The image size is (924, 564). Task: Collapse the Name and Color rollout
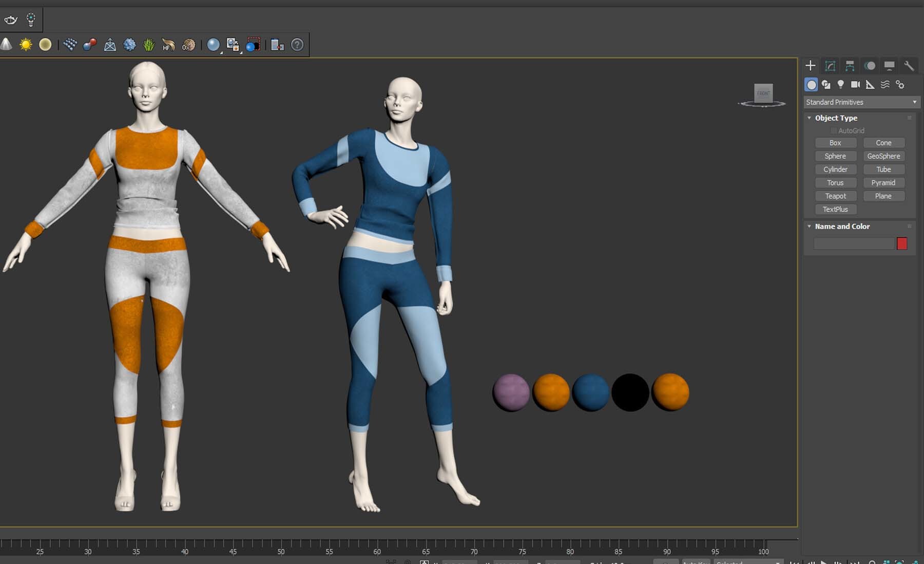(x=810, y=227)
